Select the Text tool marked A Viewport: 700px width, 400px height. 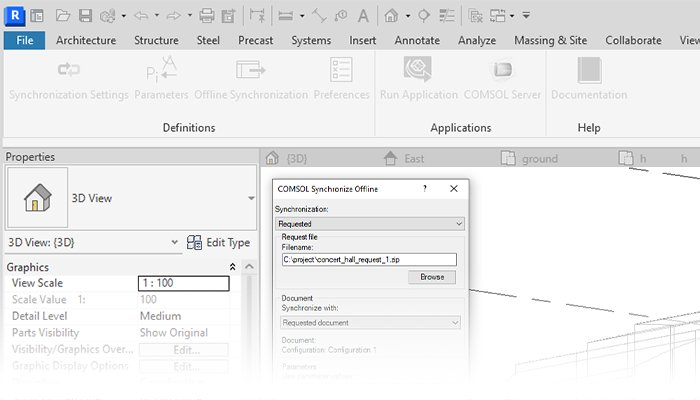point(363,16)
